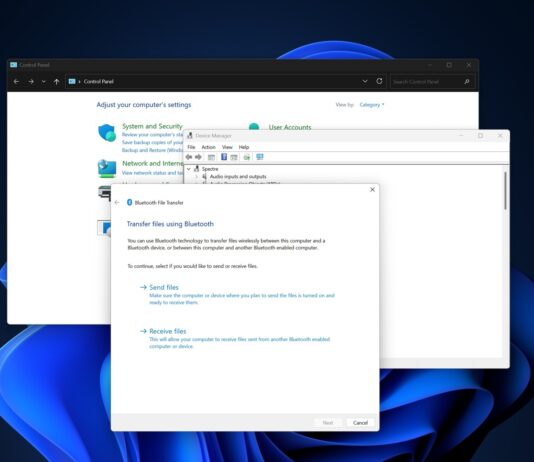The height and width of the screenshot is (462, 534).
Task: Refresh the Control Panel view
Action: pyautogui.click(x=379, y=81)
